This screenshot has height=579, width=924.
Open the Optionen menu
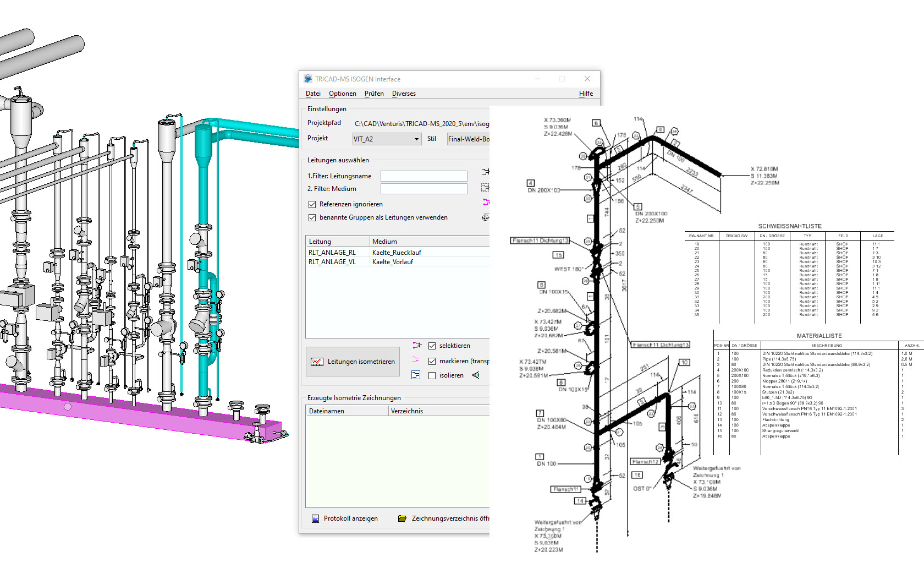click(342, 93)
